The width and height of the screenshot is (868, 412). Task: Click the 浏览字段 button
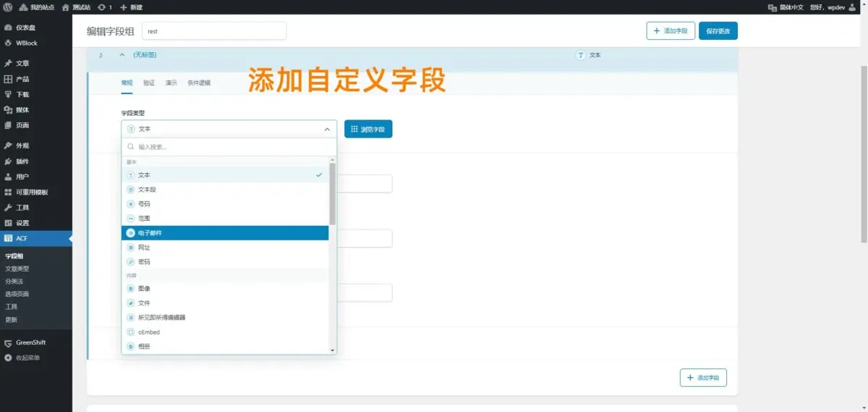pyautogui.click(x=368, y=129)
